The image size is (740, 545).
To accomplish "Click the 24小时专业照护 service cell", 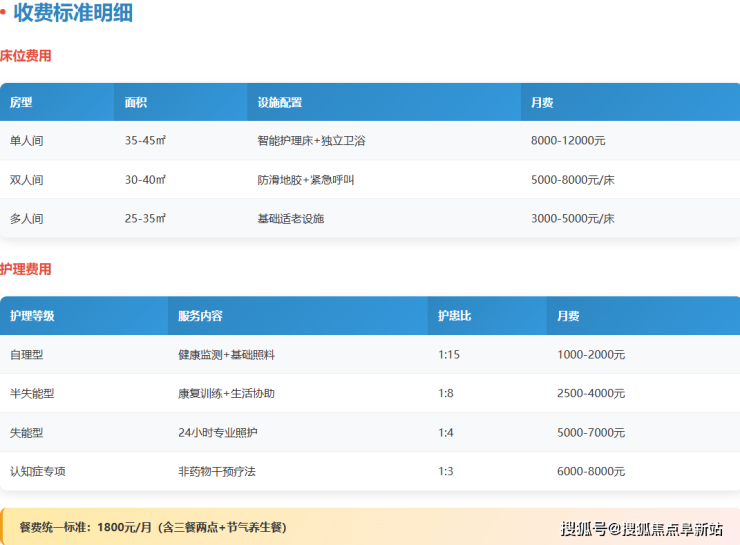I will pyautogui.click(x=218, y=432).
